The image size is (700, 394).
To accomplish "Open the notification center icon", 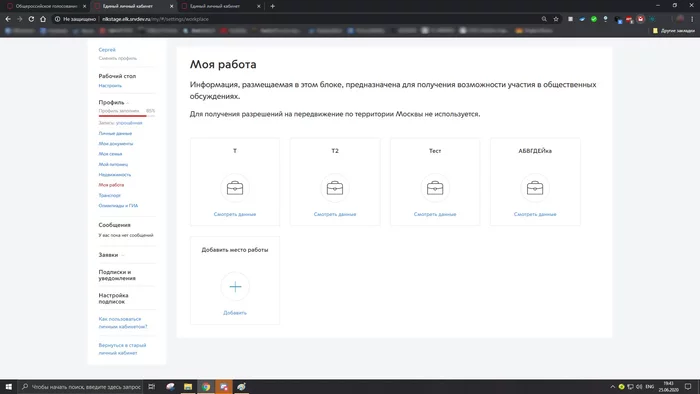I will pos(688,387).
